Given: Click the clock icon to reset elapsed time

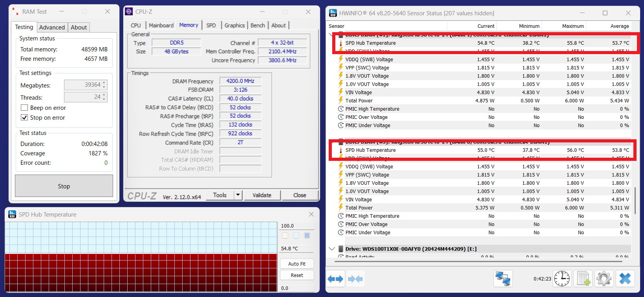Looking at the screenshot, I should tap(562, 279).
